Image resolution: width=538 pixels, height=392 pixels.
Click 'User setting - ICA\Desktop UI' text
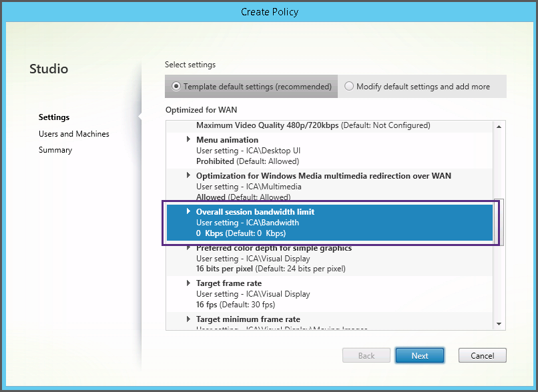[248, 151]
